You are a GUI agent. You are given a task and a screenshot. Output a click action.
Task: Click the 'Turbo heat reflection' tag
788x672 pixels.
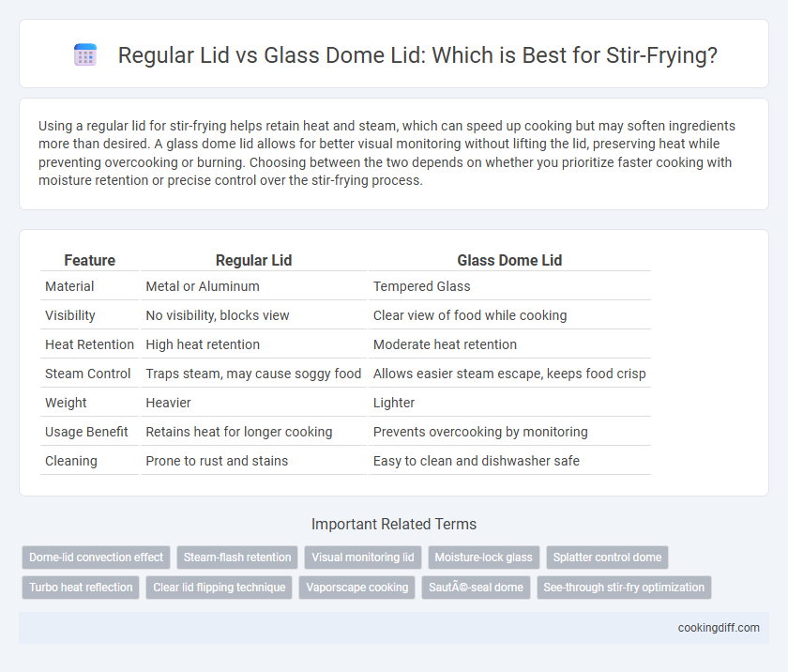click(81, 587)
